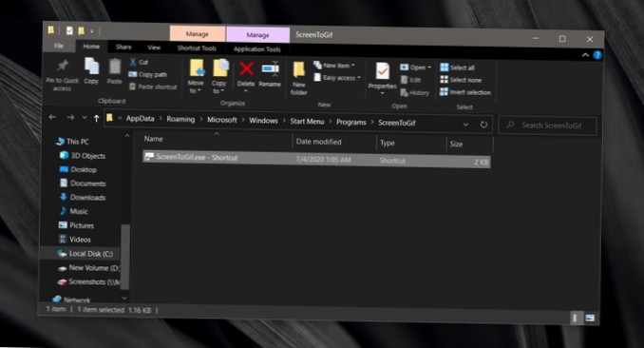Click the Search ScreenToGif box

(x=547, y=126)
